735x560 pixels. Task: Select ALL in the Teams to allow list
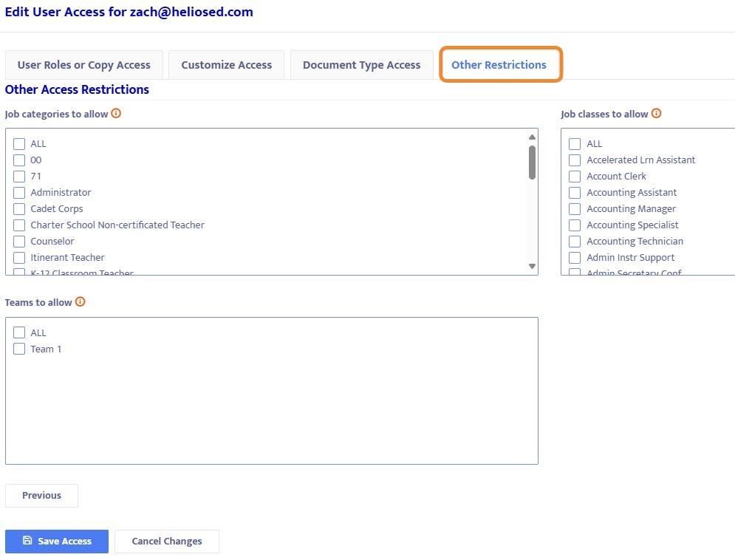click(x=19, y=332)
